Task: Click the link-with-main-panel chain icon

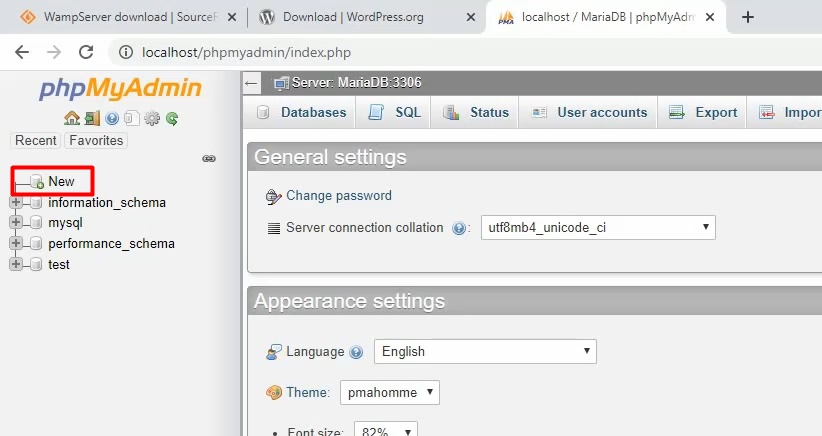Action: pos(209,159)
